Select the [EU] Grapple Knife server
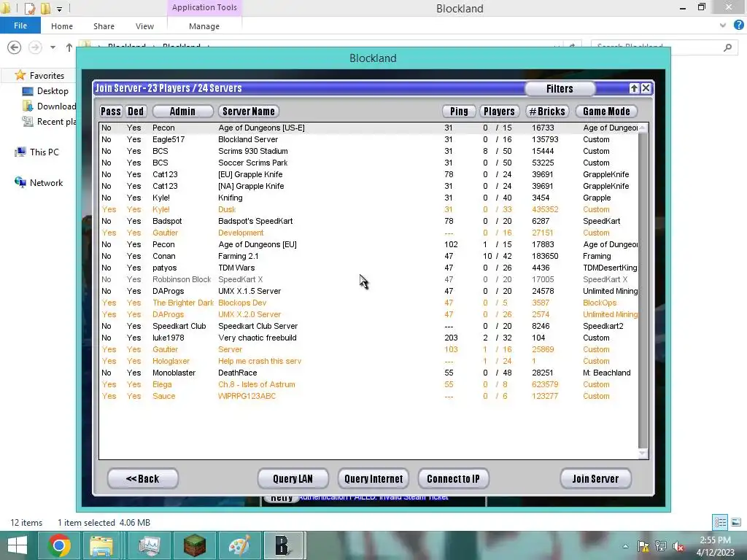The image size is (747, 560). click(x=368, y=174)
